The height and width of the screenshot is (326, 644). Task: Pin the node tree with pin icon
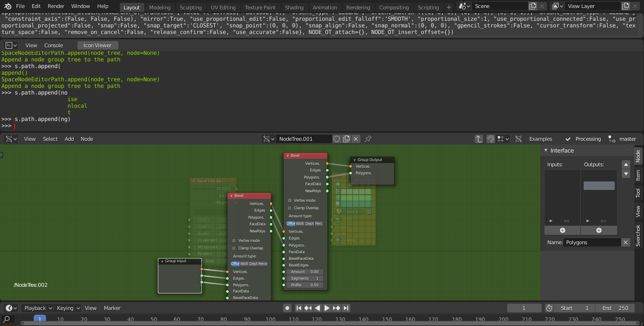click(368, 139)
